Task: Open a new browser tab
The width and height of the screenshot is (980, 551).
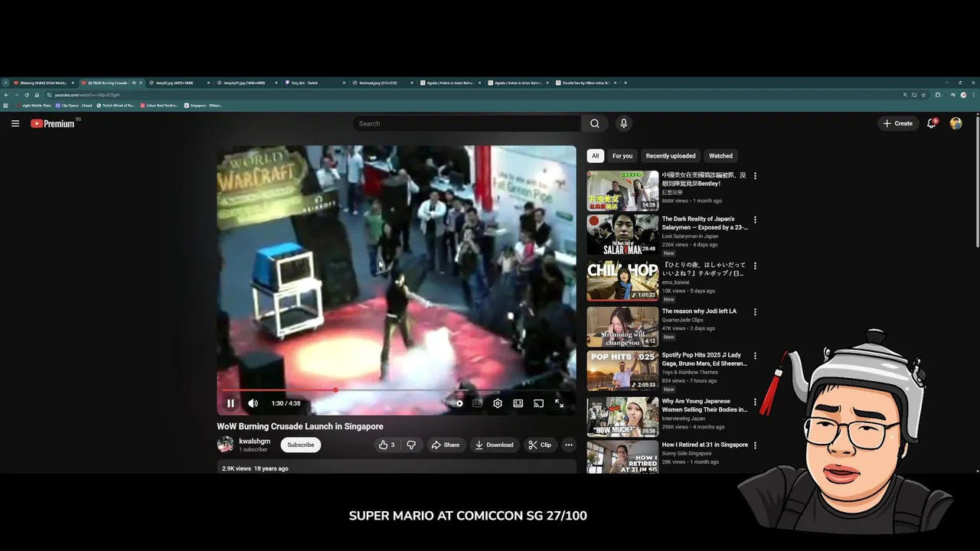Action: point(626,83)
